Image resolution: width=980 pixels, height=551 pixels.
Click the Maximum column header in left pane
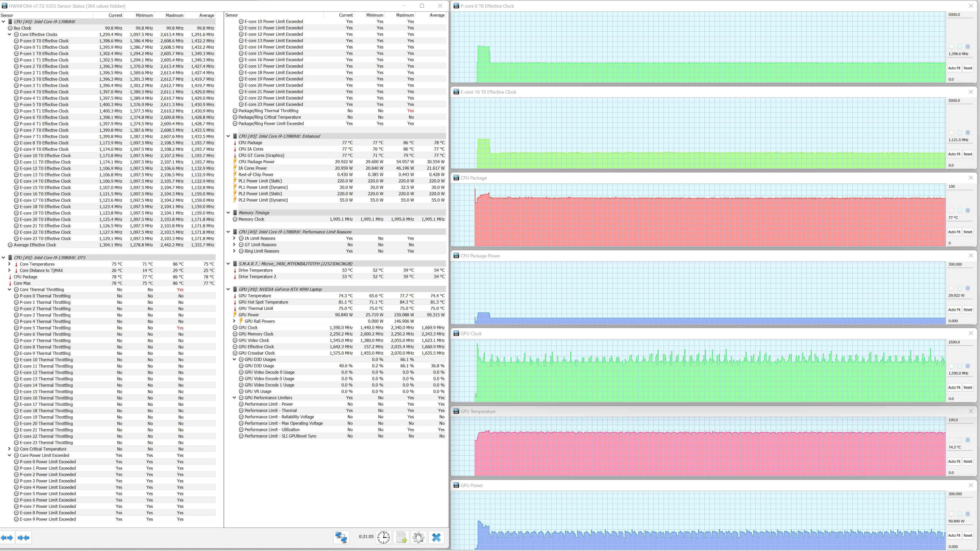tap(174, 15)
